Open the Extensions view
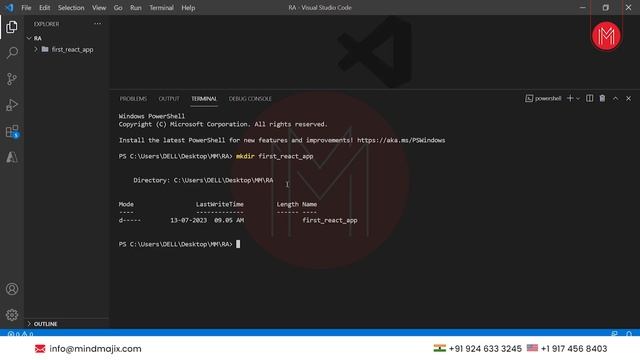The width and height of the screenshot is (640, 360). tap(12, 131)
